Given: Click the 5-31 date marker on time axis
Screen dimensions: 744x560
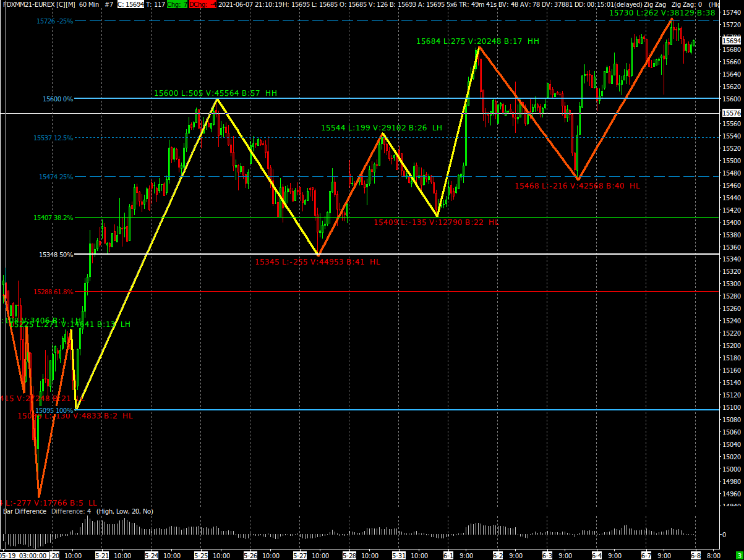Looking at the screenshot, I should [x=399, y=556].
